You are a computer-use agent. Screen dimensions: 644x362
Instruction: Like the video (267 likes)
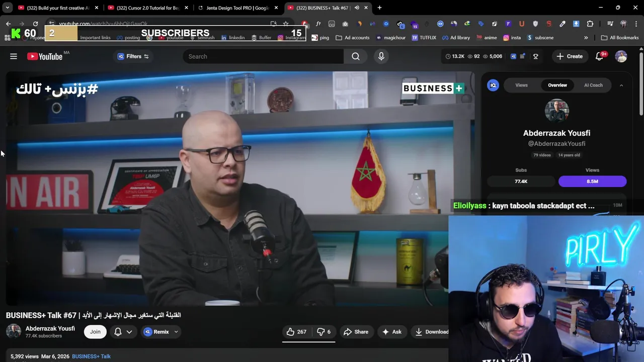[x=296, y=332]
